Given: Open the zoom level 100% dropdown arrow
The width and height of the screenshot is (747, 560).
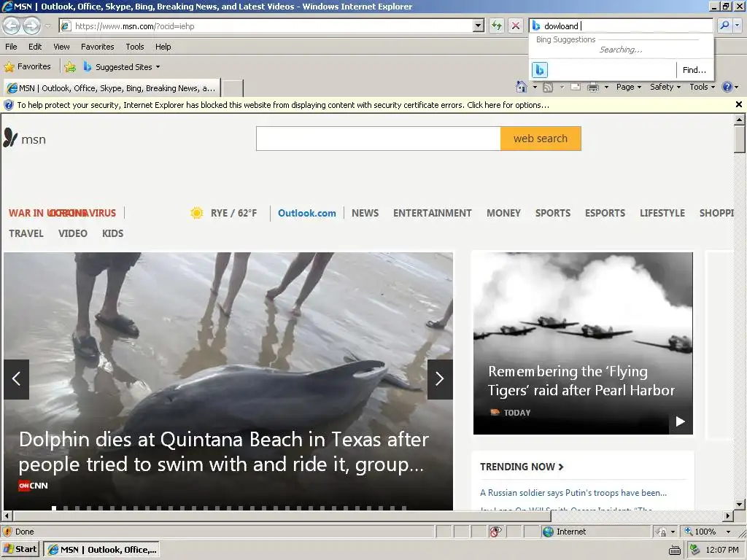Looking at the screenshot, I should tap(728, 532).
